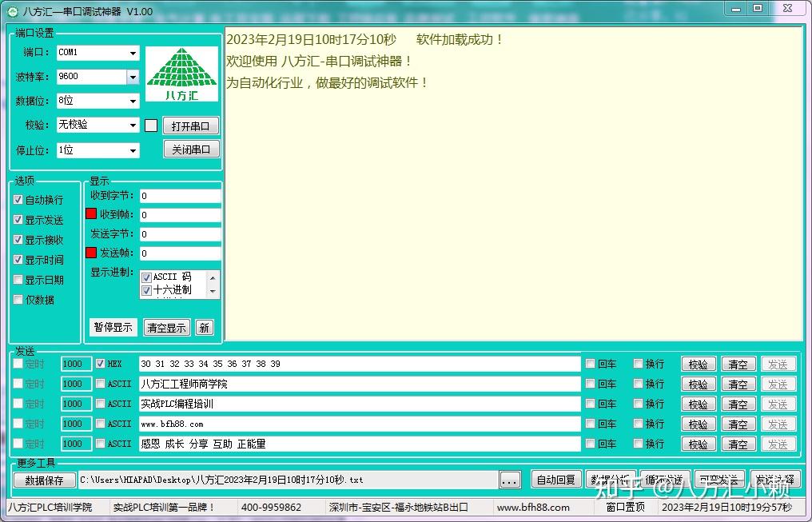812x522 pixels.
Task: Click 清空 button in the 感恩 成长 row
Action: [738, 444]
